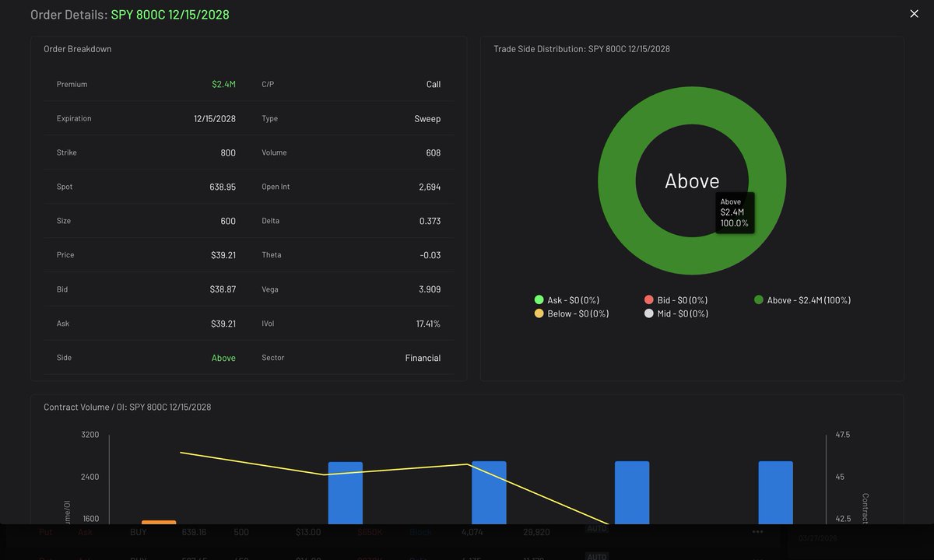Click the 3200 axis label
The width and height of the screenshot is (934, 560).
pyautogui.click(x=90, y=435)
